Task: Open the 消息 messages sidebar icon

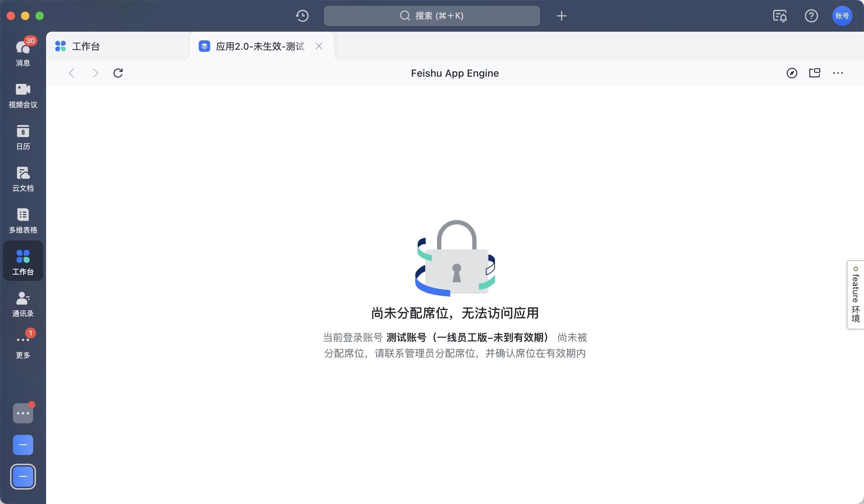Action: [23, 52]
